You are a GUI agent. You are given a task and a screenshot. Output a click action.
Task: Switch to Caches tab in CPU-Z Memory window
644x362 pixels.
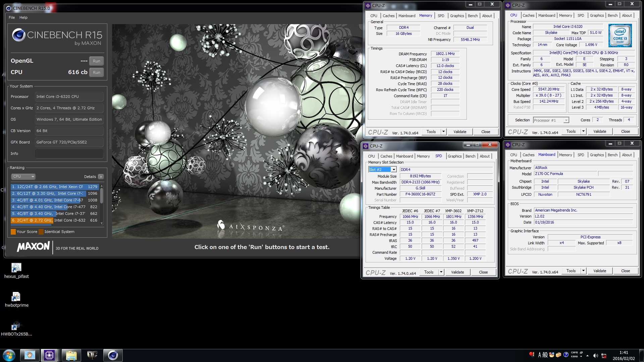point(388,16)
